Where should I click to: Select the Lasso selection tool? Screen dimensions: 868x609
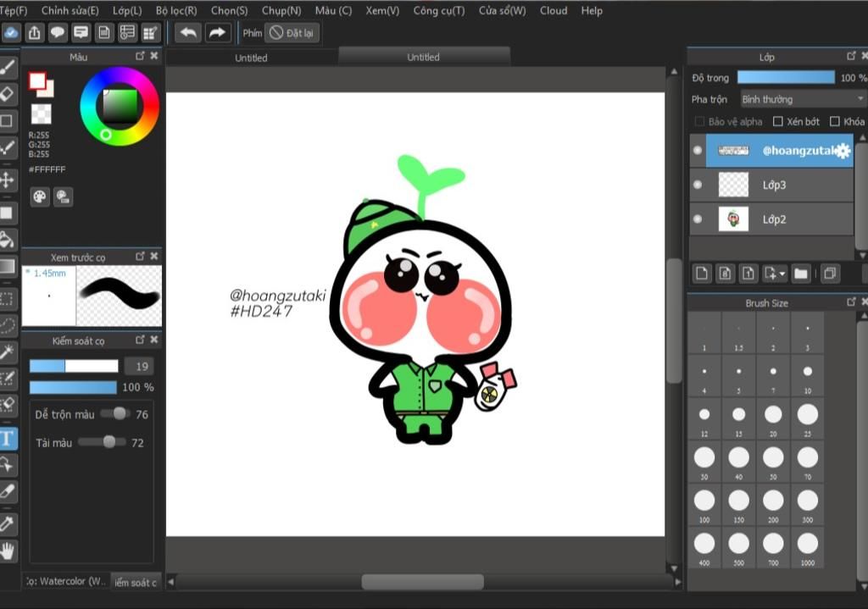[7, 325]
